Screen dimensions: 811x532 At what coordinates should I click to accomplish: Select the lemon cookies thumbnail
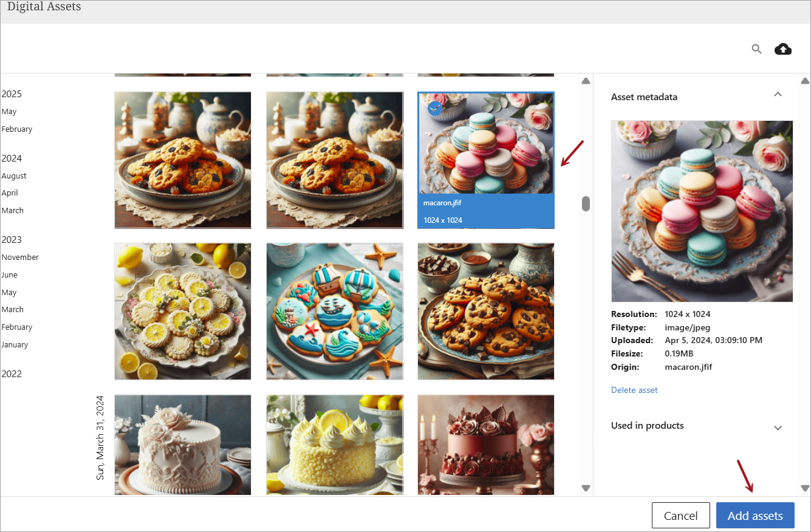click(x=183, y=311)
